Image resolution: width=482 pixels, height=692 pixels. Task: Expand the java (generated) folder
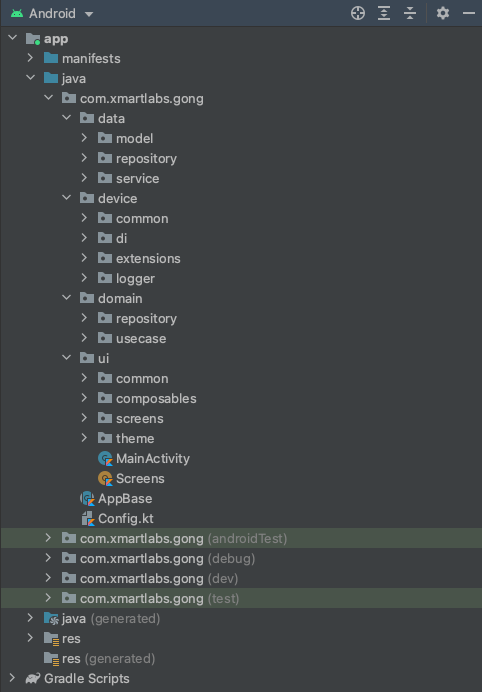point(30,618)
